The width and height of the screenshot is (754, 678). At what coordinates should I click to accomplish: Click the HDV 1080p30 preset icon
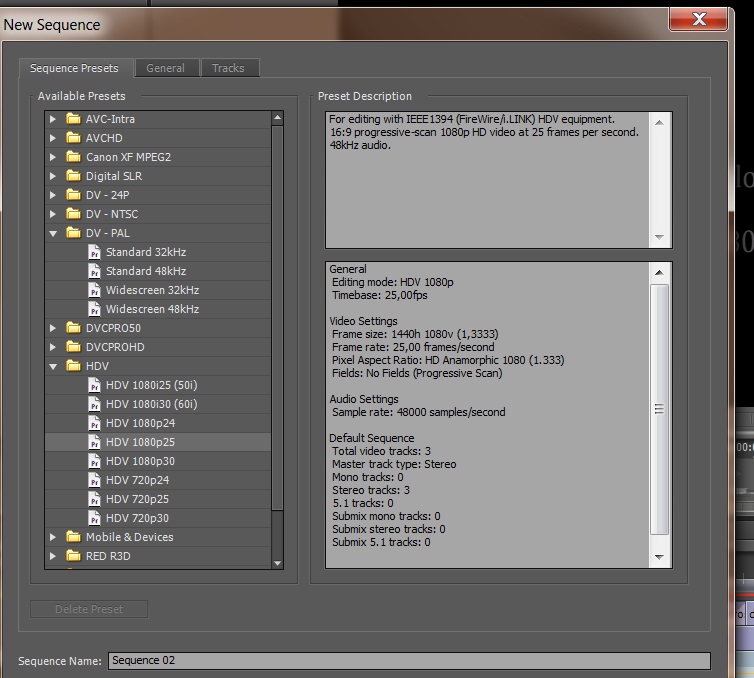click(x=94, y=461)
